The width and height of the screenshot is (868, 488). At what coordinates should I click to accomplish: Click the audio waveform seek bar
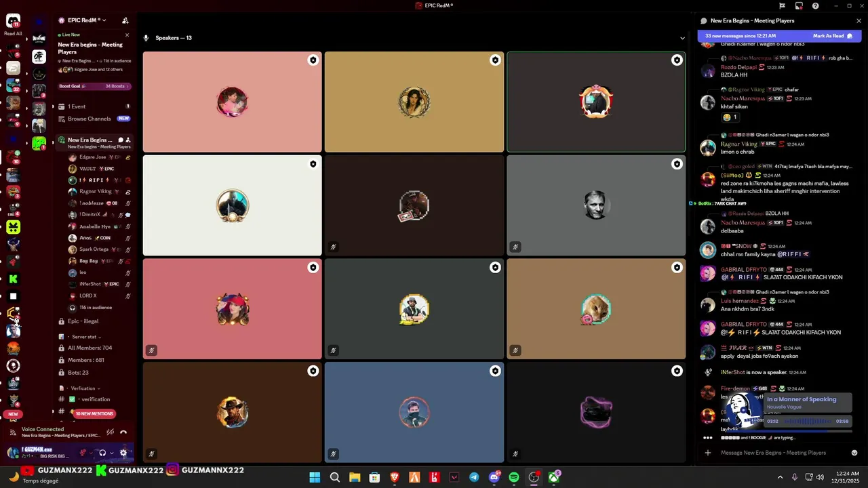coord(807,422)
